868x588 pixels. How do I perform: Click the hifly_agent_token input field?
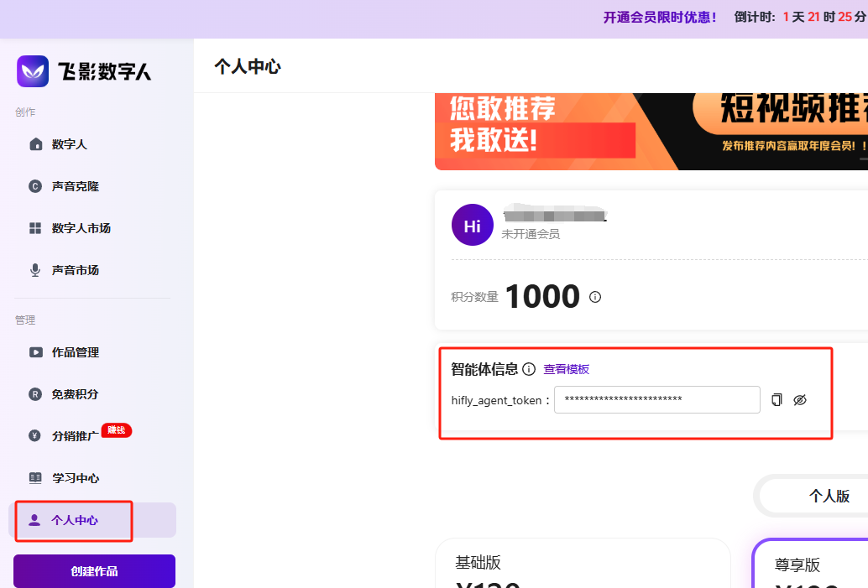coord(657,400)
